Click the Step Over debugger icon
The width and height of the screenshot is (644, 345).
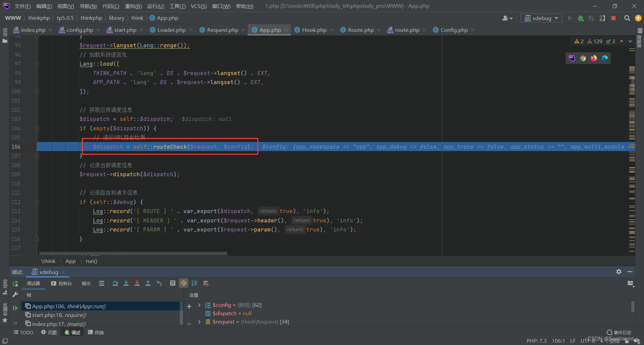(115, 283)
